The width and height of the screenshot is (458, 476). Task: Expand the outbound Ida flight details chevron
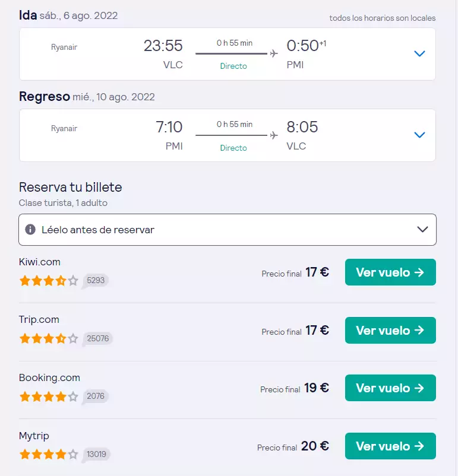point(419,54)
